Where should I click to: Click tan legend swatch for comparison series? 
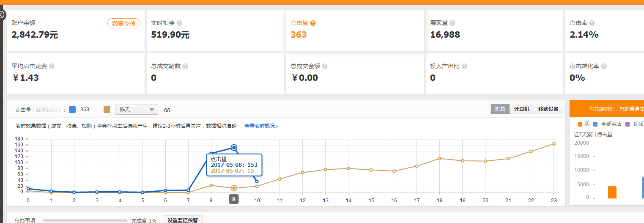(x=107, y=110)
